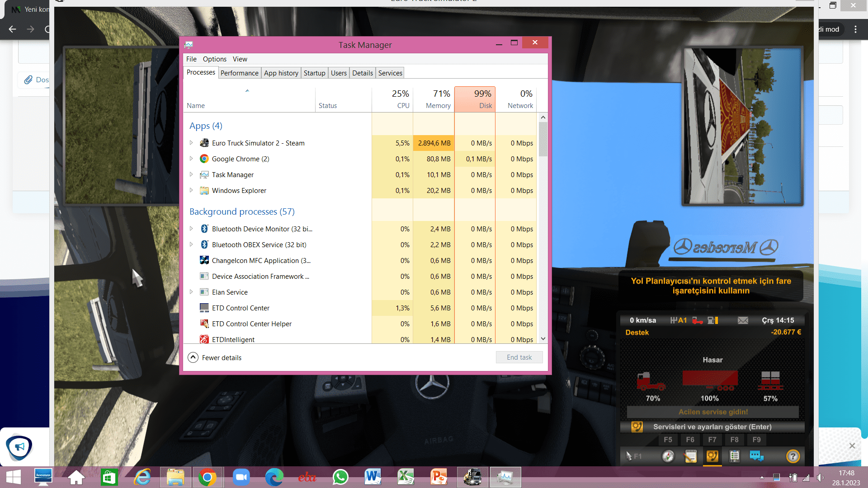
Task: Click the process list scrollbar down arrow
Action: pyautogui.click(x=543, y=338)
